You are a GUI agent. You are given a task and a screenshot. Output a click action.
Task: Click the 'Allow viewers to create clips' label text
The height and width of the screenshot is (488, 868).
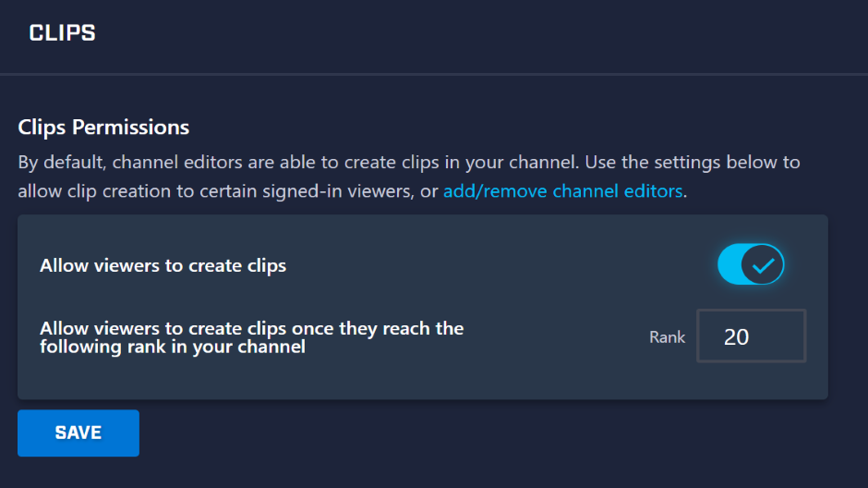pyautogui.click(x=163, y=266)
